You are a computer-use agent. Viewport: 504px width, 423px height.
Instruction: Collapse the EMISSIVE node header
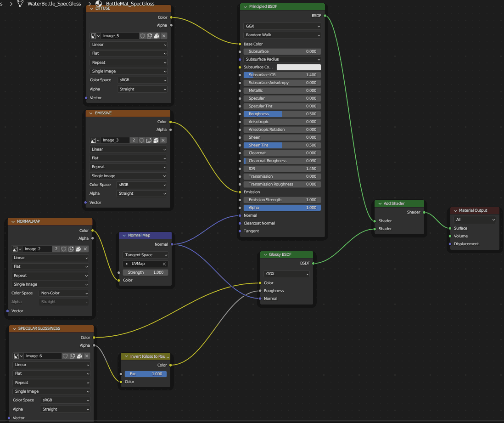coord(90,113)
